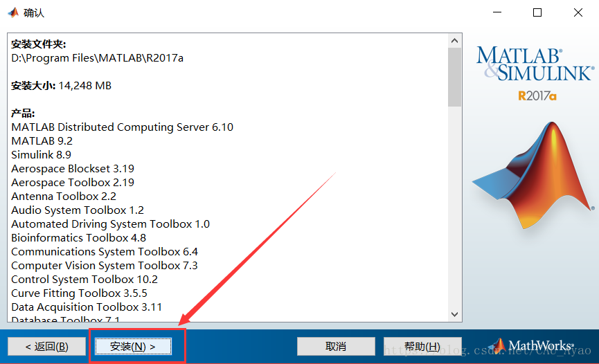The image size is (599, 364).
Task: Select Bioinformatics Toolbox 4.8 line
Action: [x=79, y=238]
